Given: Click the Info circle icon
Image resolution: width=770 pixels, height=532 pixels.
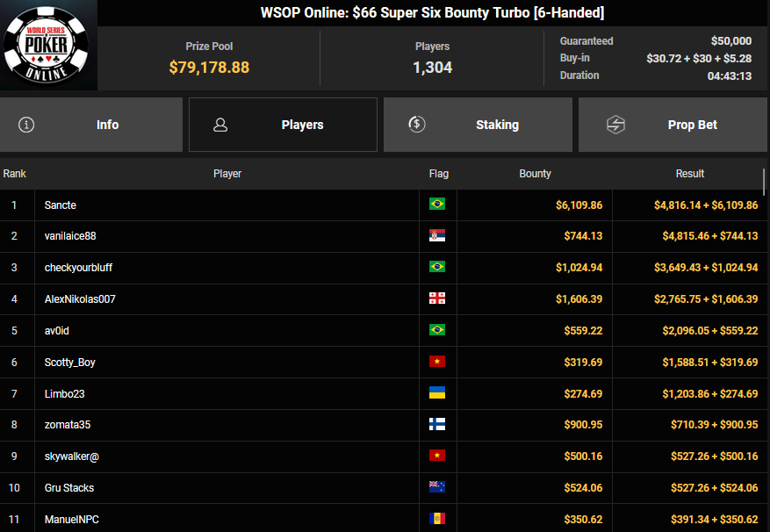Looking at the screenshot, I should pyautogui.click(x=26, y=125).
